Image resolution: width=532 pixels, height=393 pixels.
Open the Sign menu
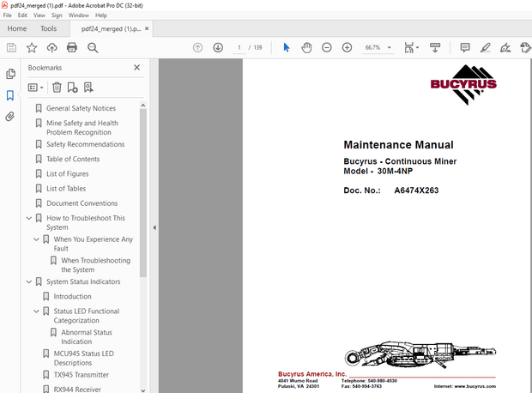tap(57, 15)
